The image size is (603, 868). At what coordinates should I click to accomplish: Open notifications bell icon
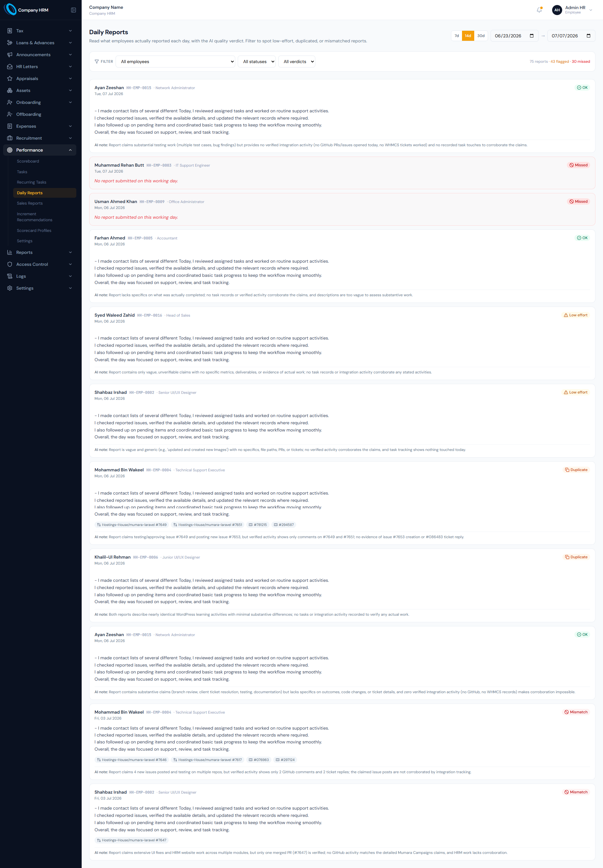coord(539,10)
